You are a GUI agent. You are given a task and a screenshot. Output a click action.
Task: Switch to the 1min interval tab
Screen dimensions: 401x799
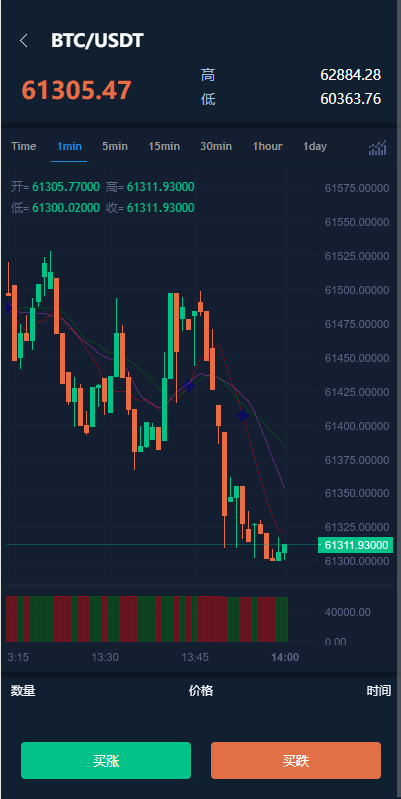point(69,147)
